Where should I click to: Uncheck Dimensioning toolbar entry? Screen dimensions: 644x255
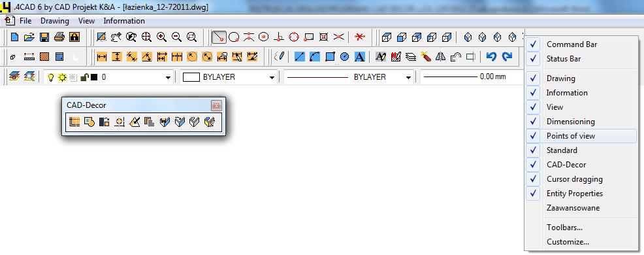point(581,122)
